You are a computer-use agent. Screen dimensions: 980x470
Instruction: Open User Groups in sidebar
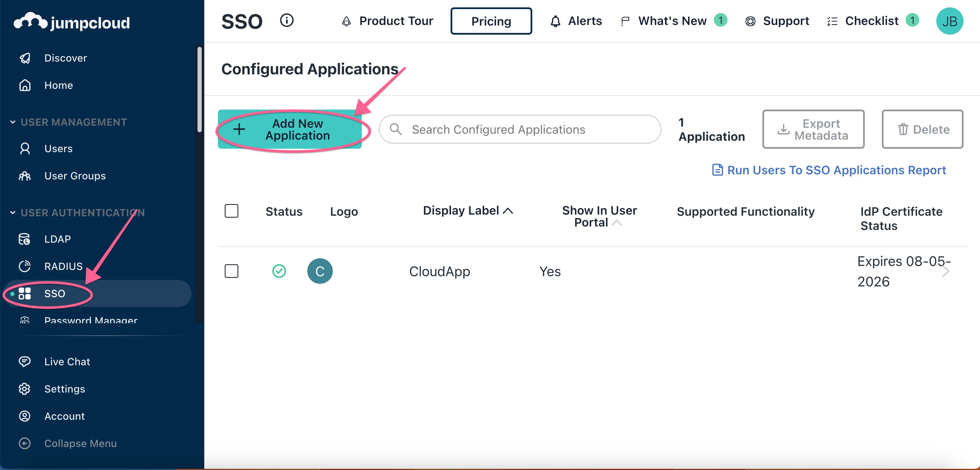pos(75,176)
